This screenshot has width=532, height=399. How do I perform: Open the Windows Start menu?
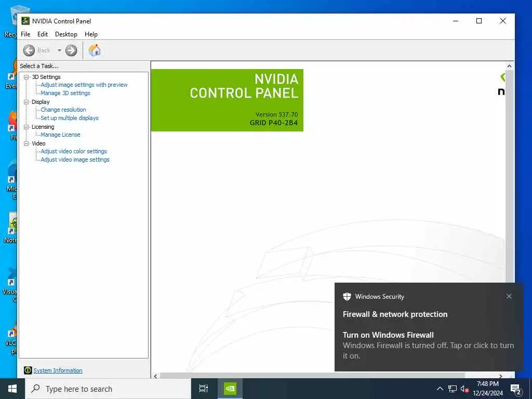(12, 389)
